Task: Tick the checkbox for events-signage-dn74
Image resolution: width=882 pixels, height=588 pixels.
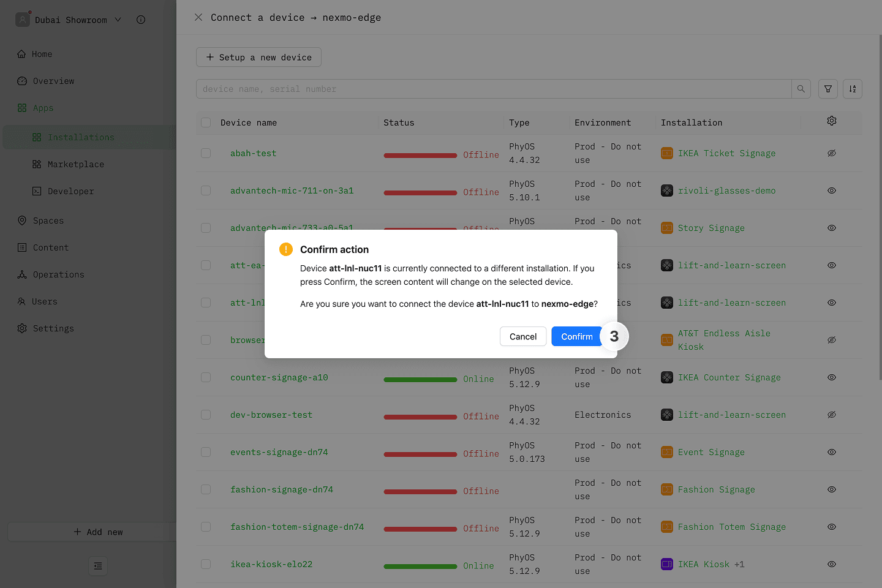Action: pyautogui.click(x=206, y=452)
